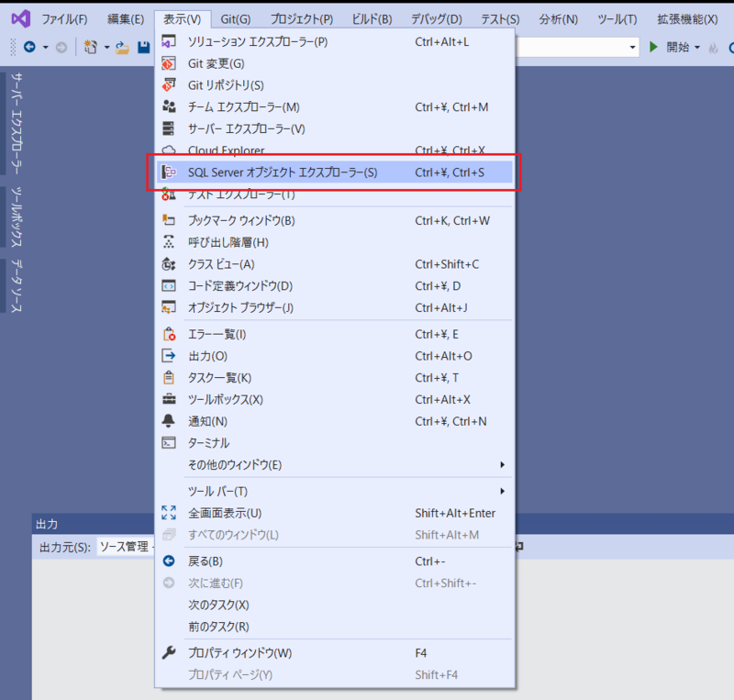734x700 pixels.
Task: Click the Git リポジトリ menu icon
Action: click(x=169, y=84)
